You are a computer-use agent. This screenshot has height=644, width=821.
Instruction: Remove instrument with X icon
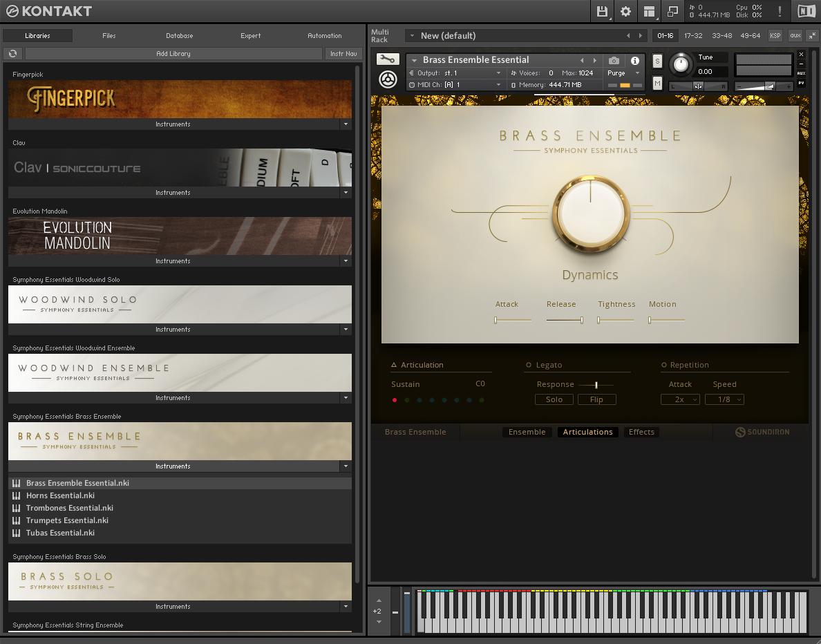[x=801, y=55]
